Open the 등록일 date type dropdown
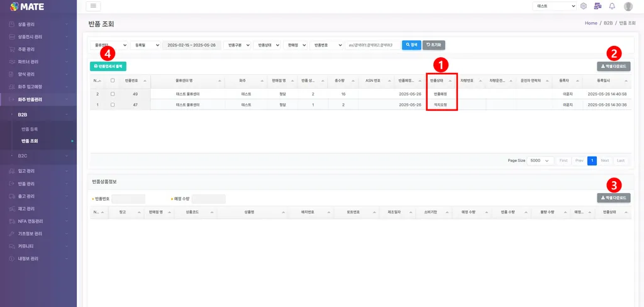This screenshot has width=644, height=307. [x=145, y=45]
